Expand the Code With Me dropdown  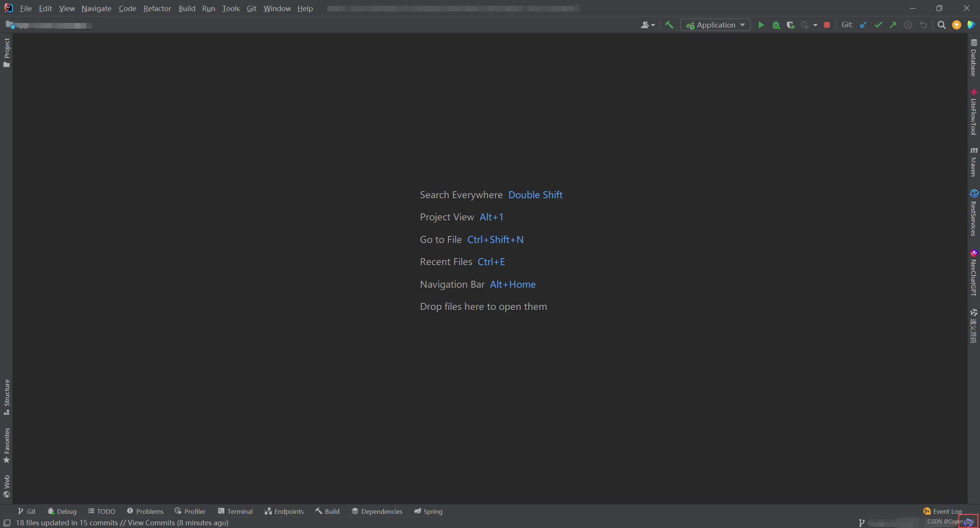[x=648, y=25]
